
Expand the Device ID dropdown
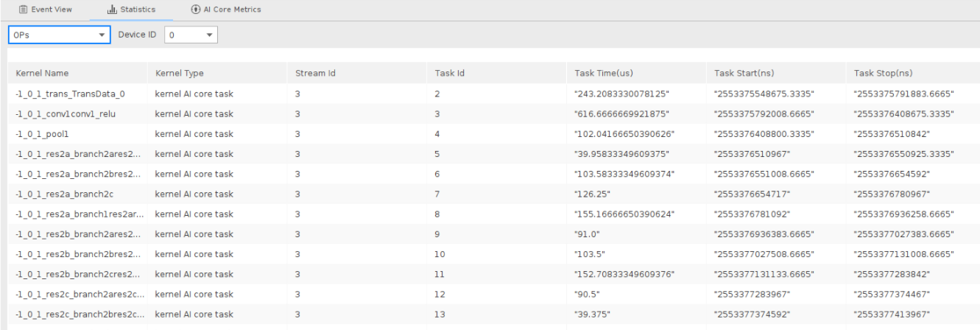(191, 35)
